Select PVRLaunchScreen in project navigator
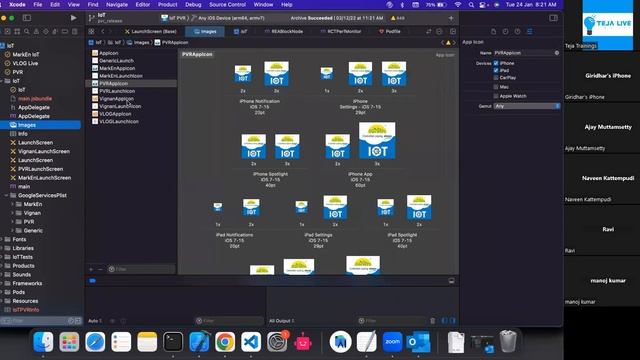The image size is (640, 360). pos(40,169)
